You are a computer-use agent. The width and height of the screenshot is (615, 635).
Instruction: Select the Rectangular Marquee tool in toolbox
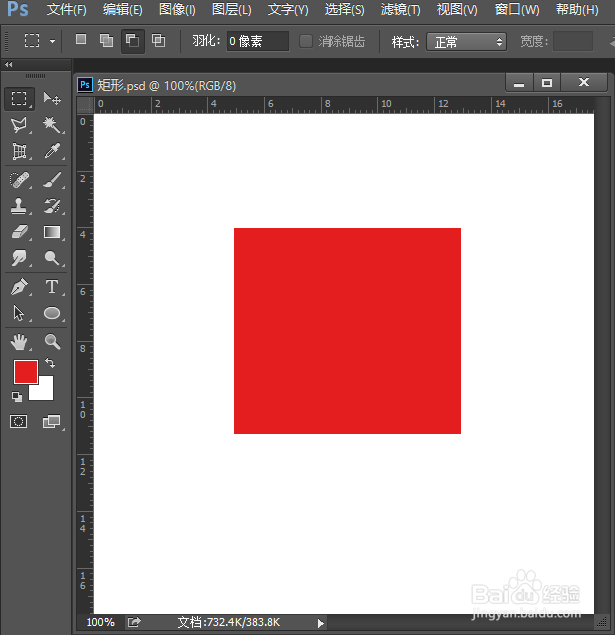pyautogui.click(x=19, y=98)
